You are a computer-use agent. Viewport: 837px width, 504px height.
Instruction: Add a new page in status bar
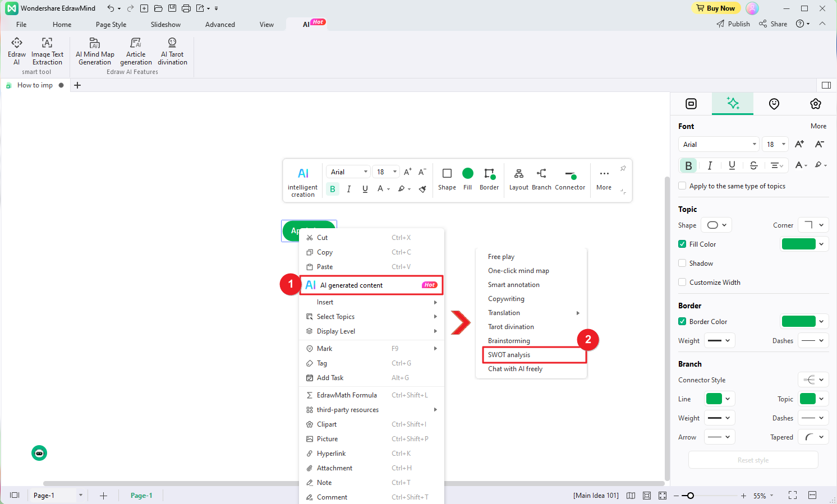(103, 496)
